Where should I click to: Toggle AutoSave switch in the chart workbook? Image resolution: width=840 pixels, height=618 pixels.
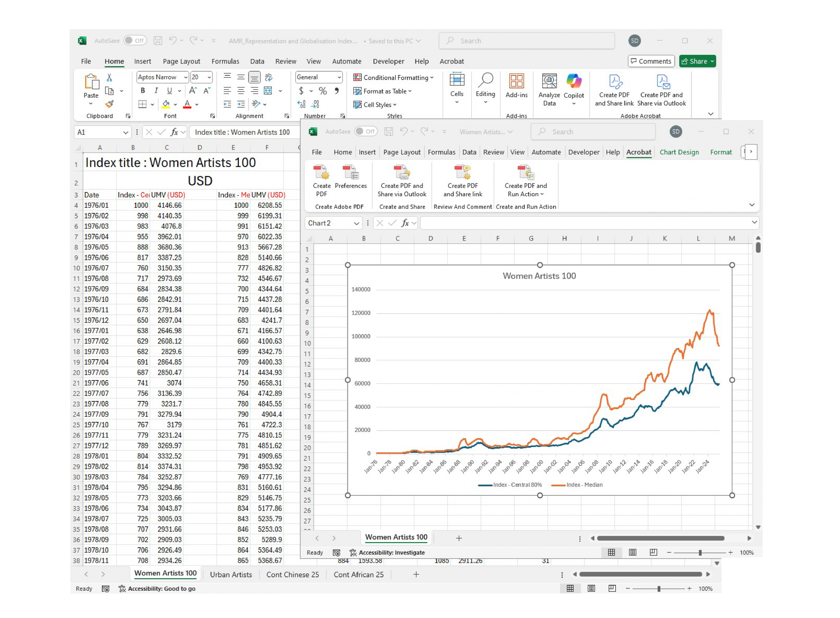point(366,131)
